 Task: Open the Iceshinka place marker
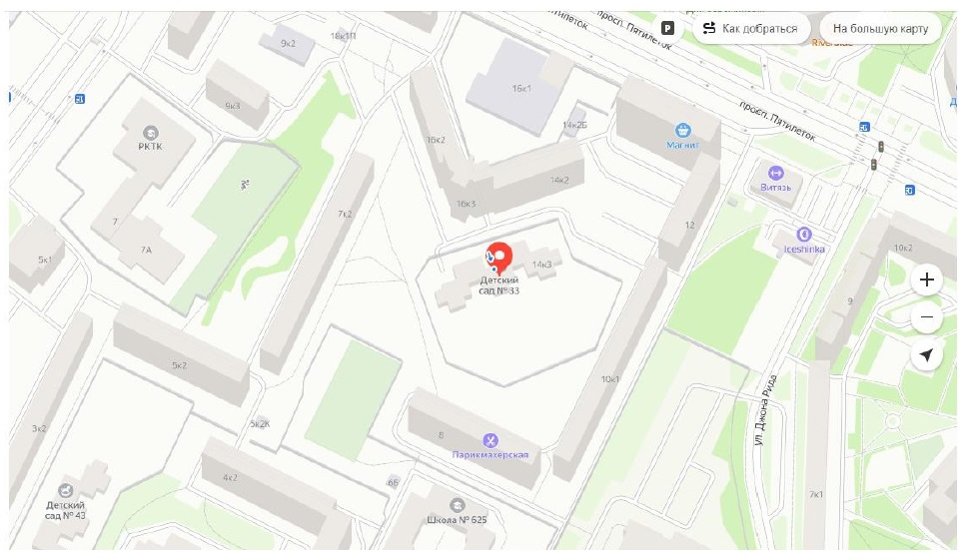point(803,234)
